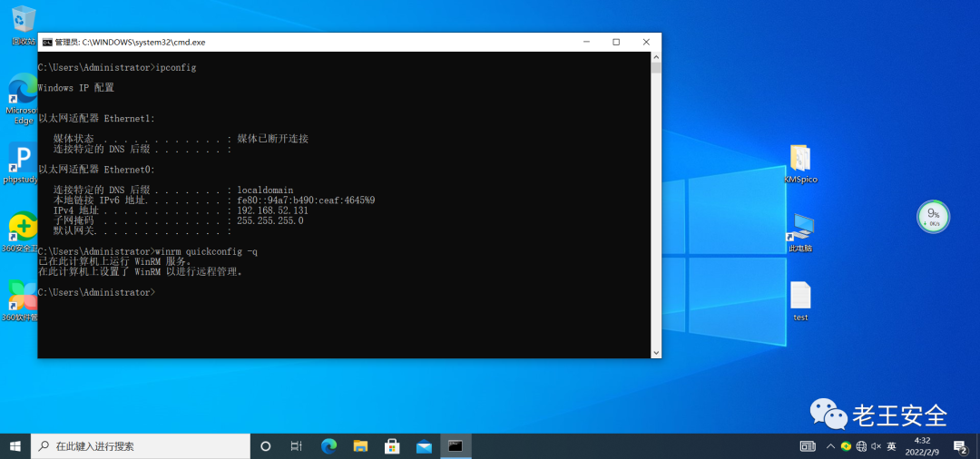Image resolution: width=980 pixels, height=459 pixels.
Task: Switch input language via the 英 indicator
Action: [x=892, y=446]
